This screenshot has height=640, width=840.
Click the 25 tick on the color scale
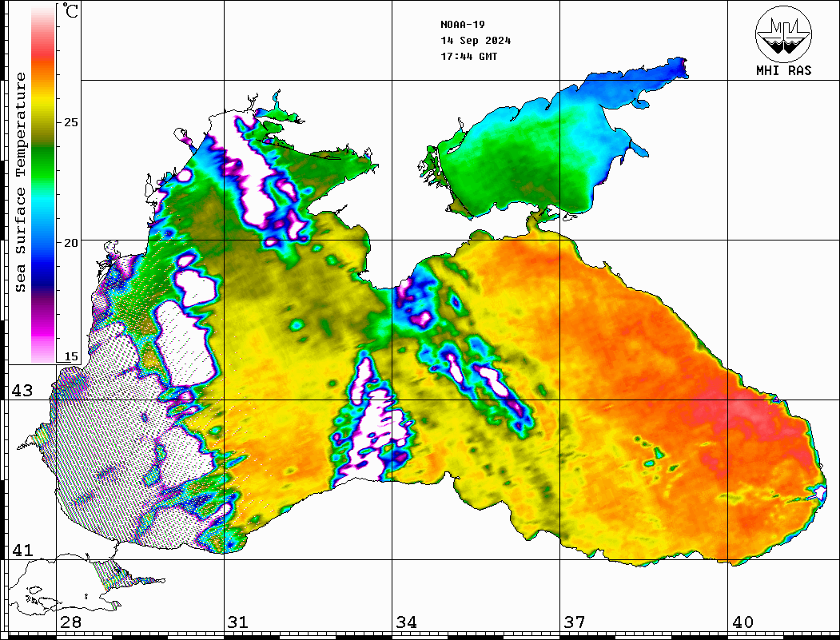(70, 122)
